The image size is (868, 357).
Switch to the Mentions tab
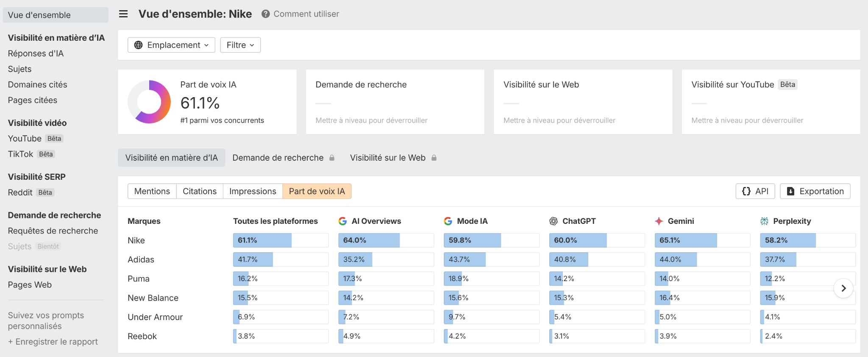click(152, 191)
